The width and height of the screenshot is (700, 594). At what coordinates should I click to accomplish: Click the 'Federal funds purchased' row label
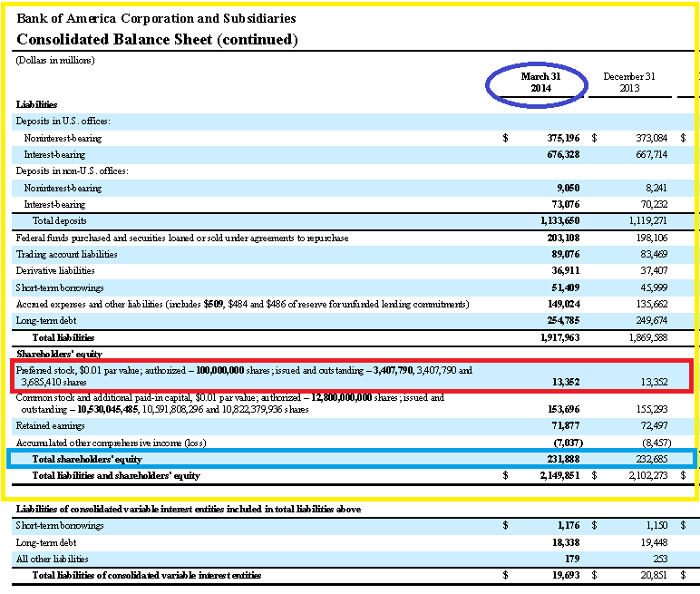182,238
